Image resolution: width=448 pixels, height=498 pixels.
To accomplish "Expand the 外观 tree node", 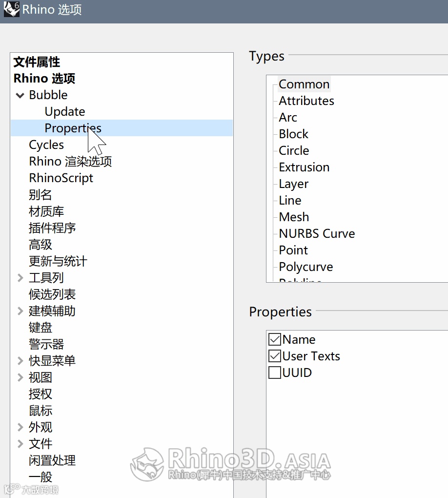I will pos(20,427).
